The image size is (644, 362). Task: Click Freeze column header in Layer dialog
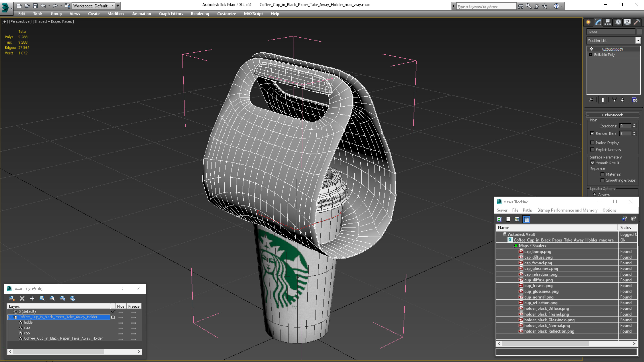134,306
